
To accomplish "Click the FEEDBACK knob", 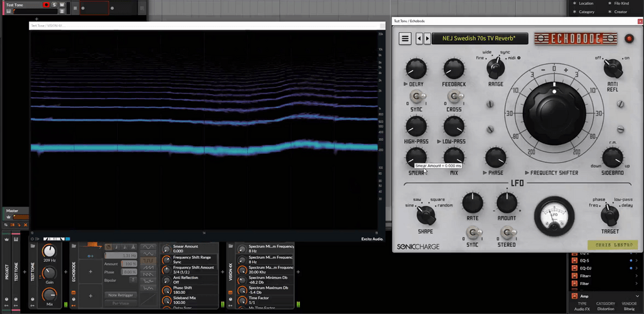I will pyautogui.click(x=454, y=68).
